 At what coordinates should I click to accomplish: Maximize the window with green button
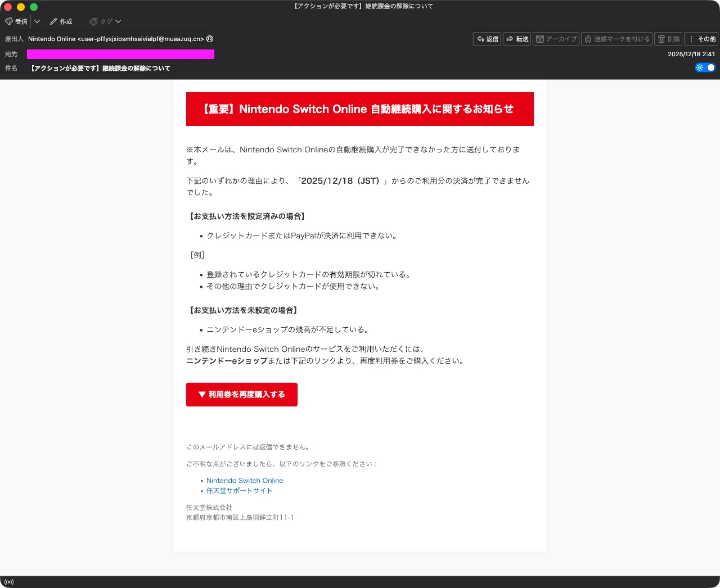(x=34, y=7)
